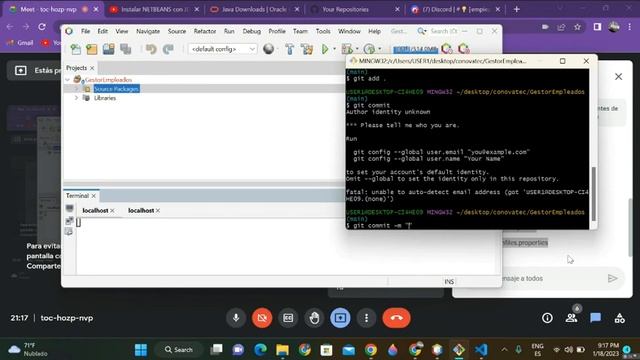640x360 pixels.
Task: Select the GestorEmpleados project
Action: point(108,80)
